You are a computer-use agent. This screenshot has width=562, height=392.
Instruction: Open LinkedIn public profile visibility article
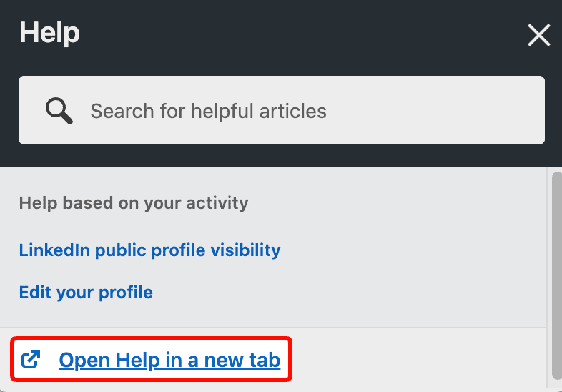click(x=149, y=250)
